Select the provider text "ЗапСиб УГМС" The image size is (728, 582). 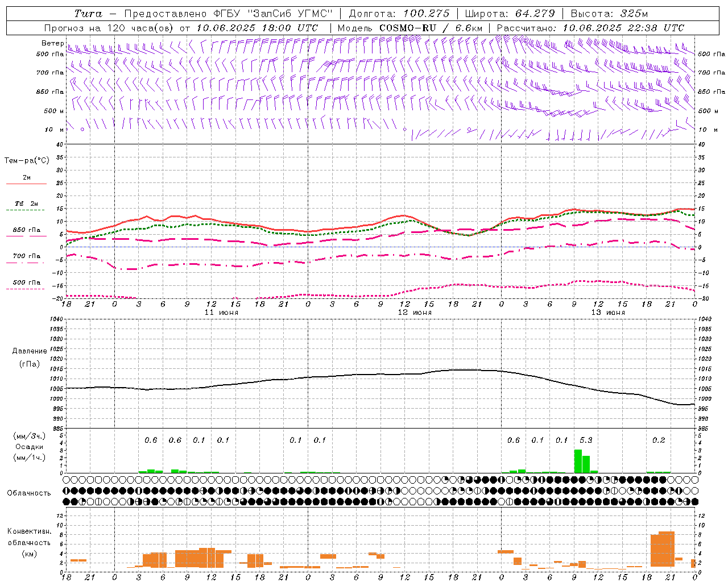pos(290,14)
